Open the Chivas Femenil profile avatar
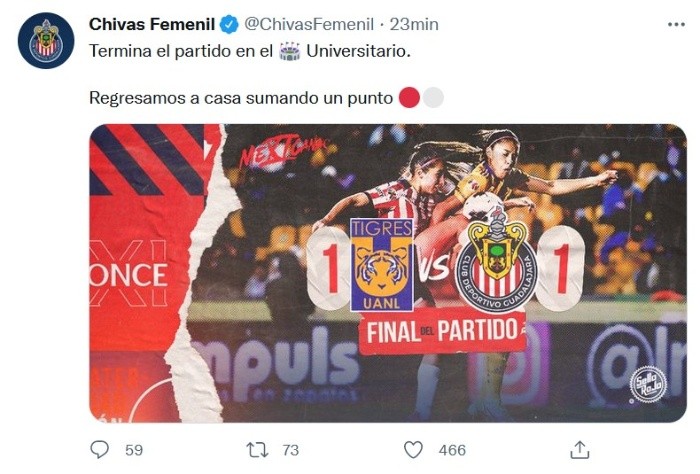Image resolution: width=700 pixels, height=474 pixels. [46, 41]
